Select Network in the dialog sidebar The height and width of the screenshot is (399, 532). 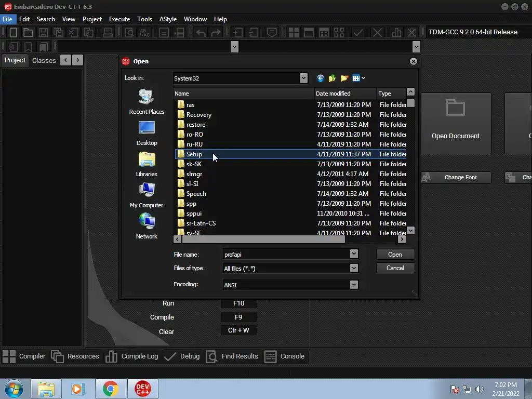147,227
